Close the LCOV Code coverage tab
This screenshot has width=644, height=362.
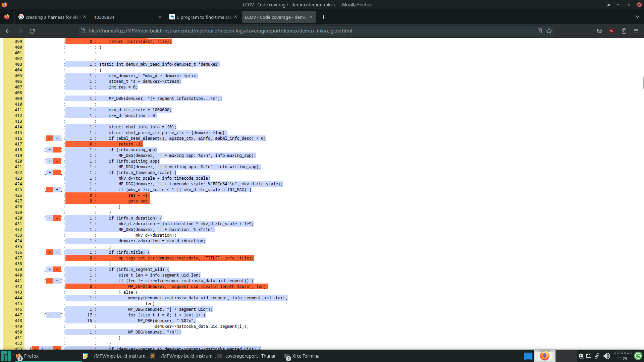pyautogui.click(x=311, y=17)
